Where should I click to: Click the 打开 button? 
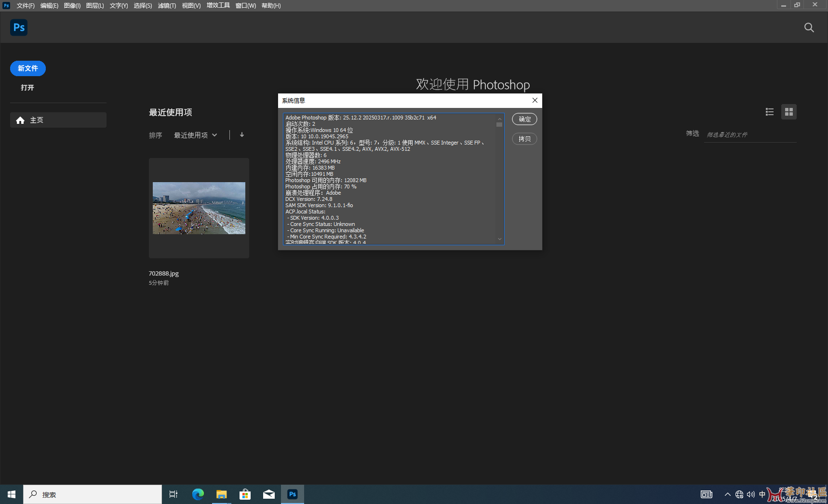(27, 88)
